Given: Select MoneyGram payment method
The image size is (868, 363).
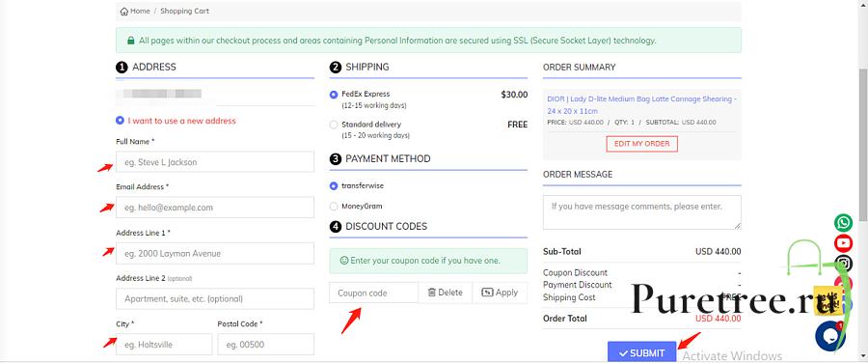Looking at the screenshot, I should [334, 207].
